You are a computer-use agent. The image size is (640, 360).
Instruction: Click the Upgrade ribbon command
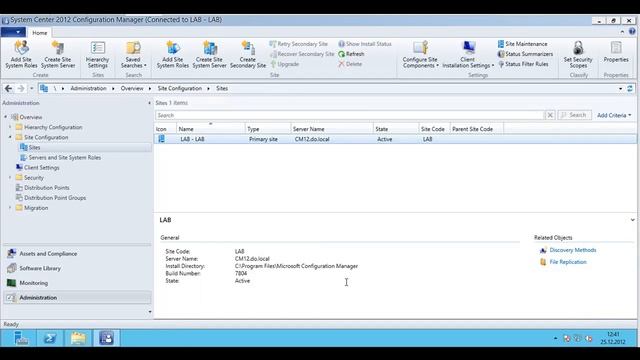tap(284, 64)
